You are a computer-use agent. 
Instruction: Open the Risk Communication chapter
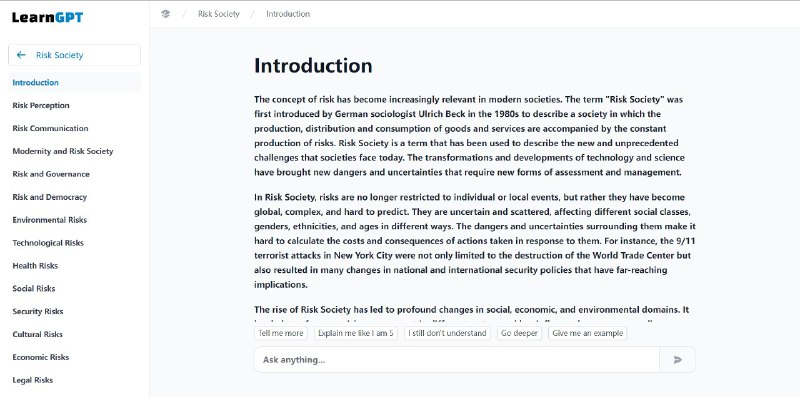50,128
